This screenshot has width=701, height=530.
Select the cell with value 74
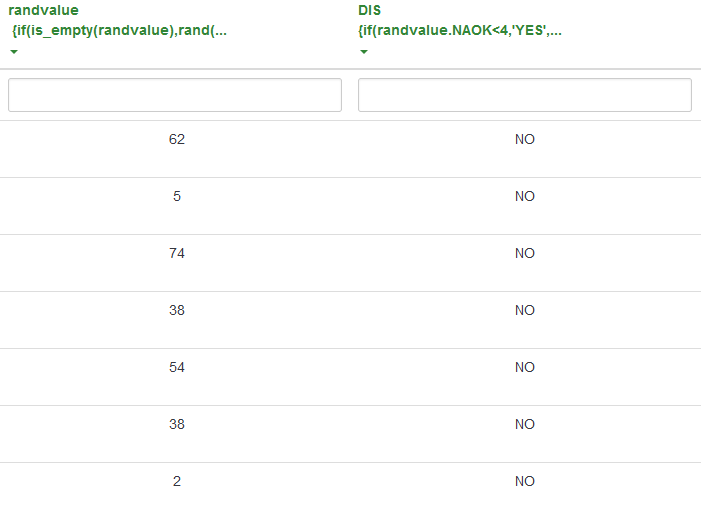[177, 254]
